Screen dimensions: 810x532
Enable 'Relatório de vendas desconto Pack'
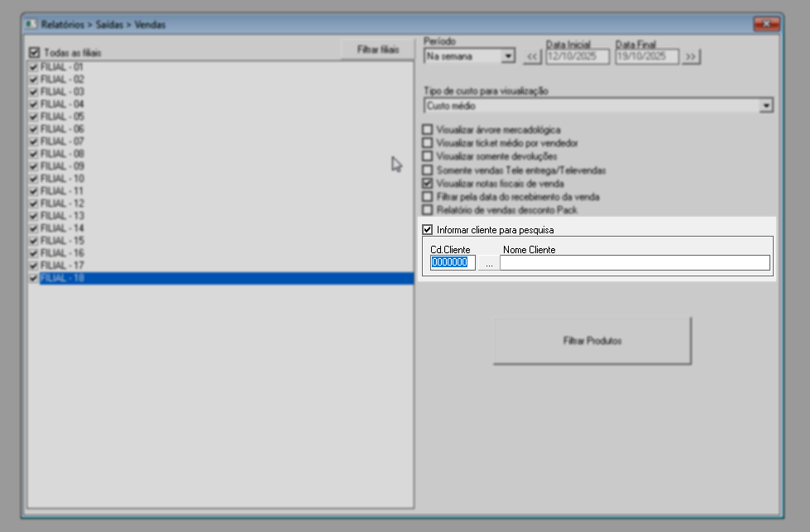427,210
